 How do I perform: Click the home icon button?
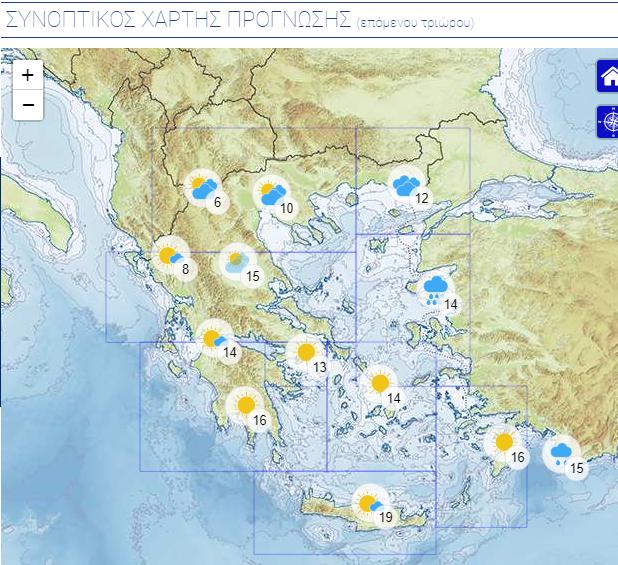tap(609, 76)
